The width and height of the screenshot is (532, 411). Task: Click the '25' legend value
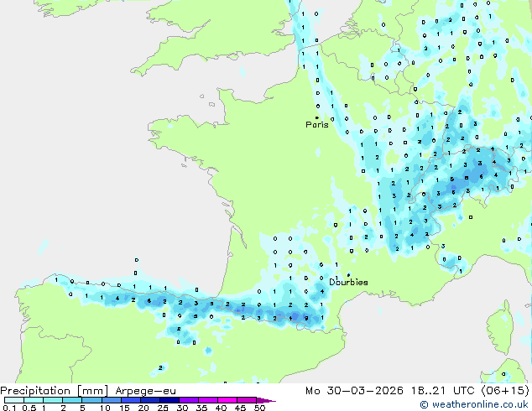[x=163, y=408]
